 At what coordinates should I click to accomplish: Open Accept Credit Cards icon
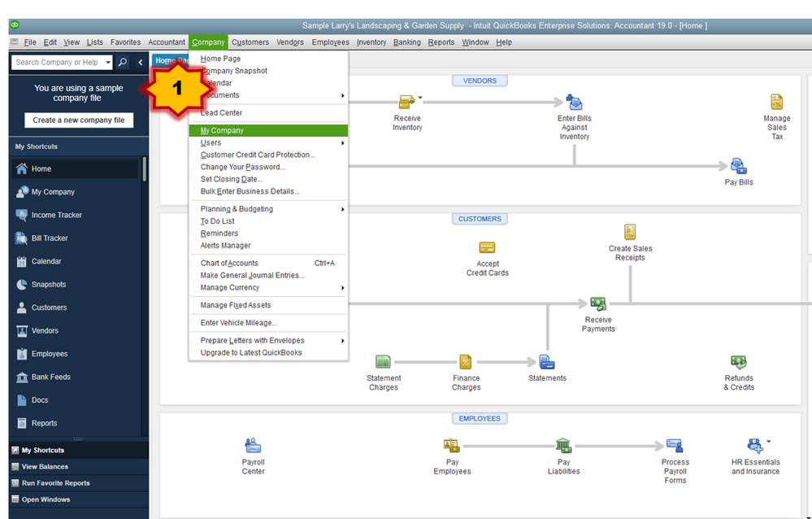click(487, 247)
